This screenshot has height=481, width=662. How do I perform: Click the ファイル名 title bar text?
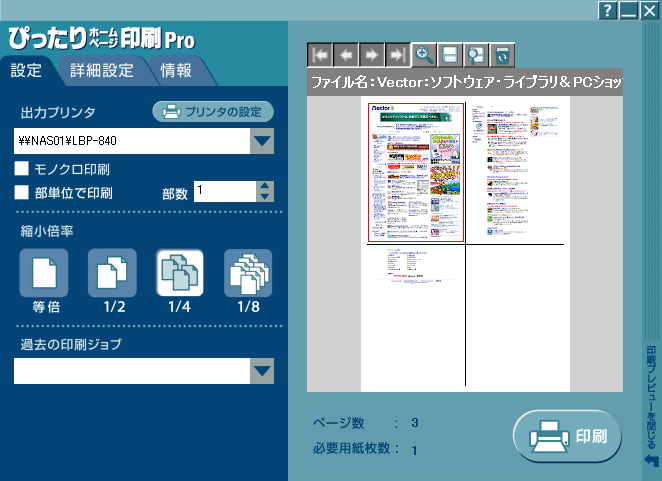click(465, 82)
